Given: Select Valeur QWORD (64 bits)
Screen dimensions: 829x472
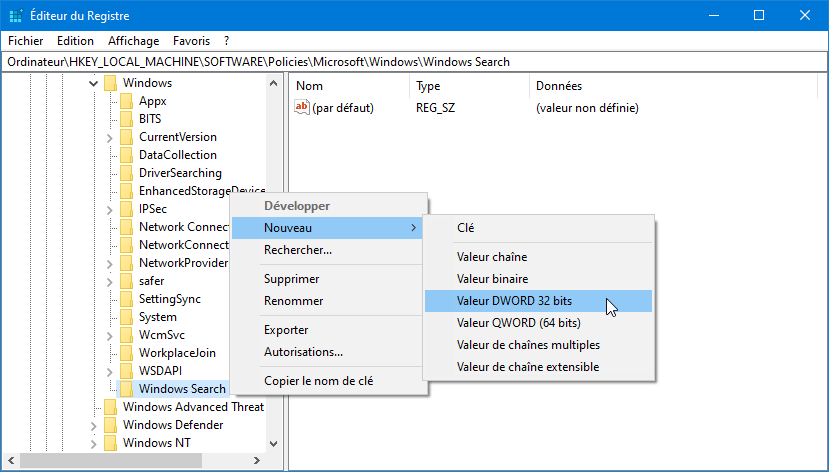Looking at the screenshot, I should pos(539,323).
